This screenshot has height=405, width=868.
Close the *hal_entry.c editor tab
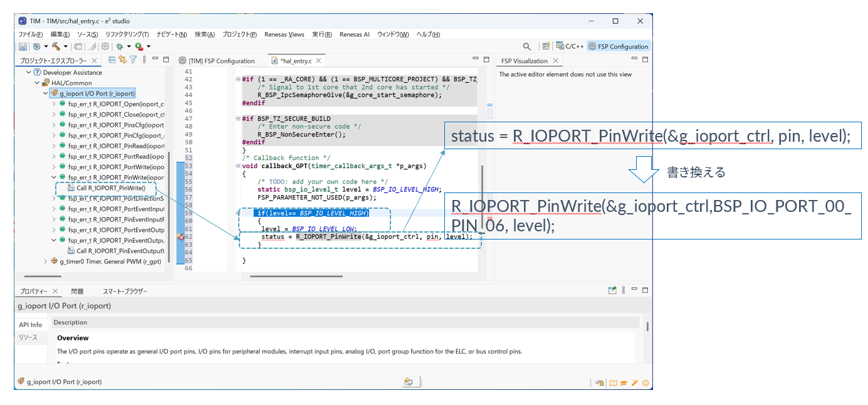tap(318, 61)
